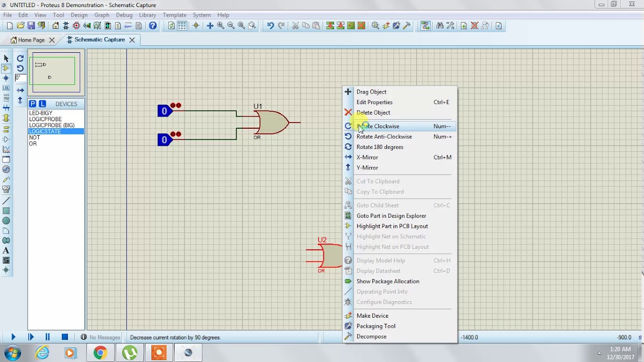Step the simulation forward
Image resolution: width=644 pixels, height=362 pixels.
31,337
